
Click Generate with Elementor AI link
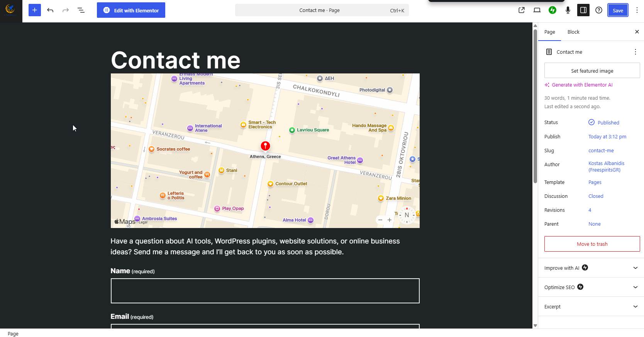point(578,85)
